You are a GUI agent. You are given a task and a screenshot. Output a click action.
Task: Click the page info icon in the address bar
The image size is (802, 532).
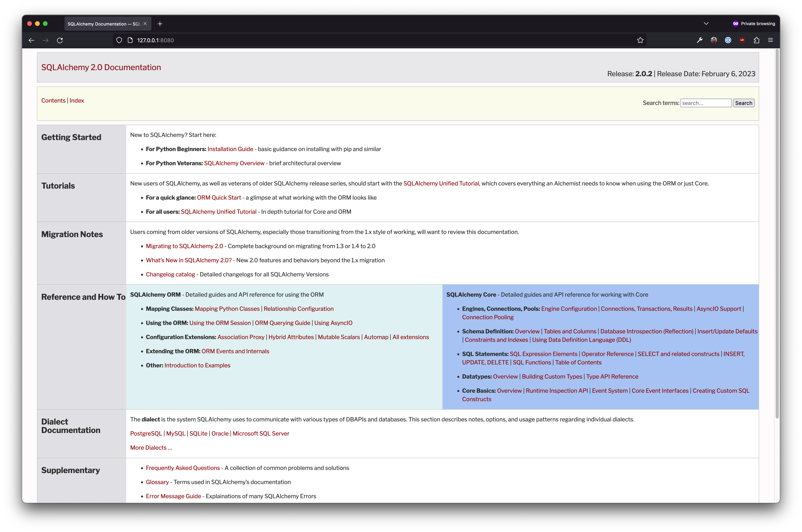(x=130, y=40)
